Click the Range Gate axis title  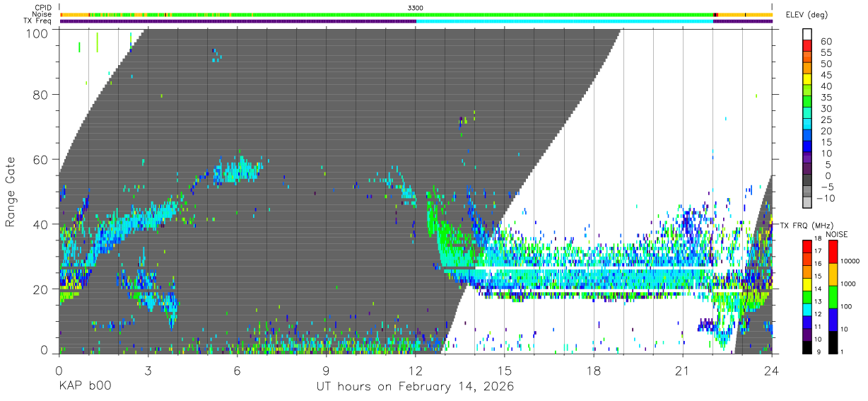tap(11, 191)
